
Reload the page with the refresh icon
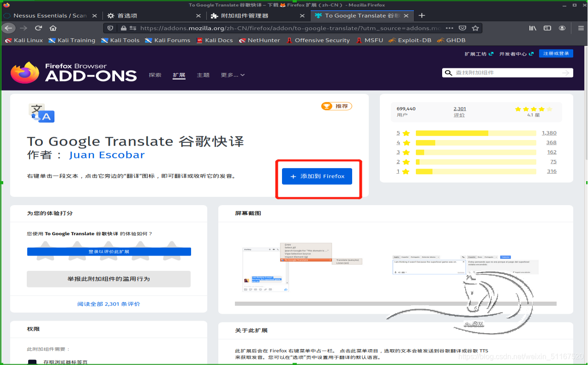pos(39,28)
